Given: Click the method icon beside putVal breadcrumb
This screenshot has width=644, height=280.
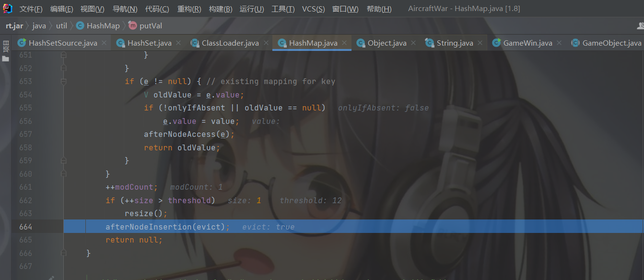Looking at the screenshot, I should [133, 26].
